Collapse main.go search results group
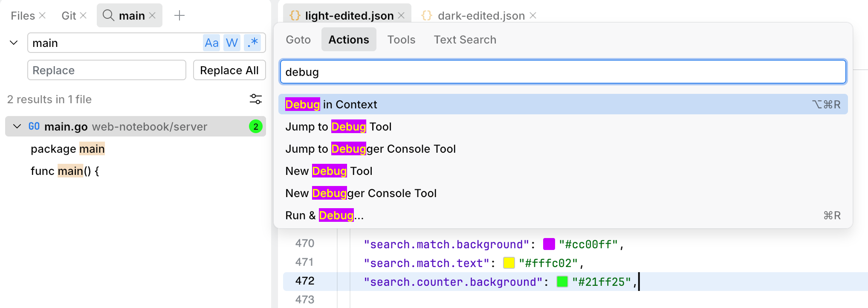This screenshot has height=308, width=868. 17,127
